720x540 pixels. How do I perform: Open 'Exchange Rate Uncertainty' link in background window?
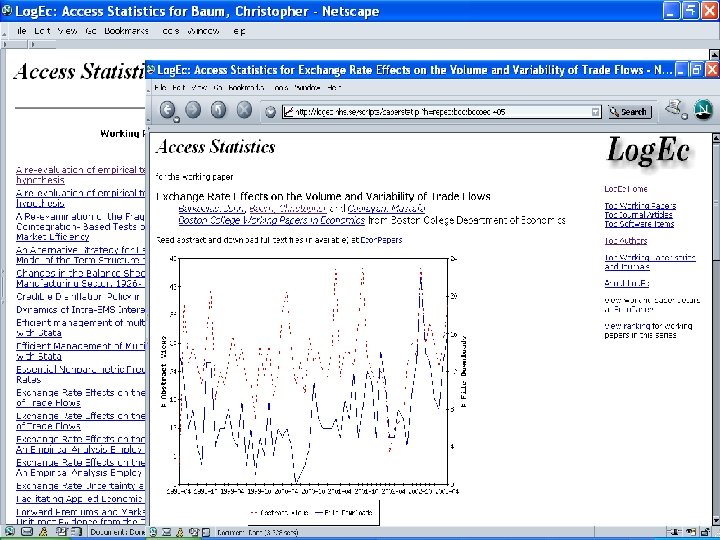81,486
